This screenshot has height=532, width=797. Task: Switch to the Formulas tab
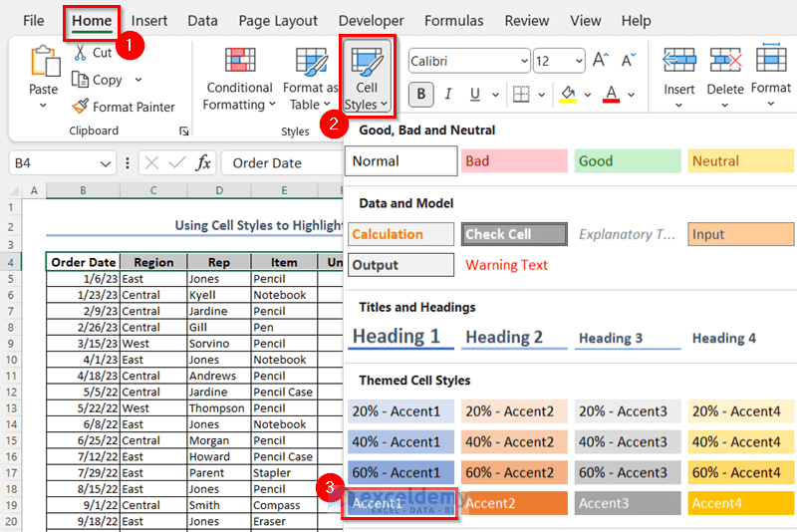tap(454, 21)
